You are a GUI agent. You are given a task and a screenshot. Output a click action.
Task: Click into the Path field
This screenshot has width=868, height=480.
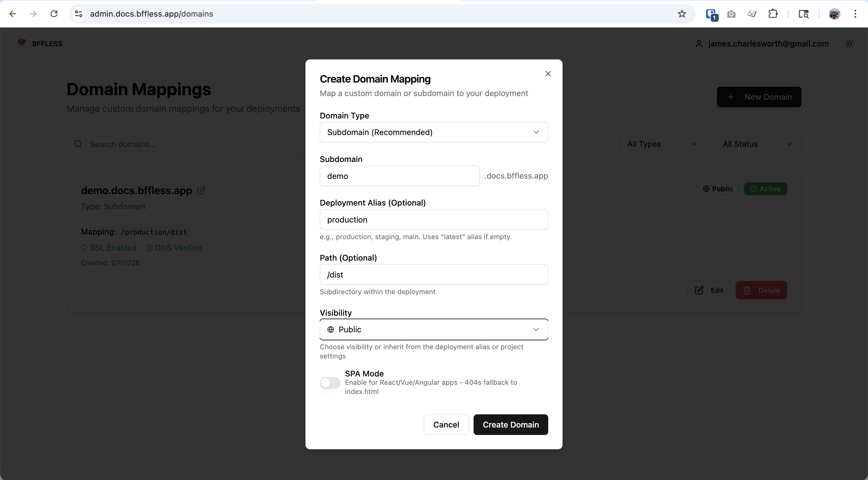tap(434, 275)
